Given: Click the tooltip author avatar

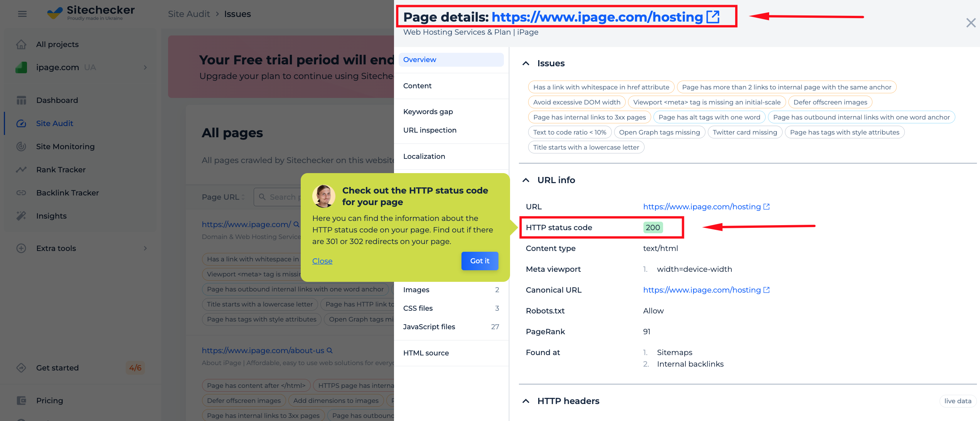Looking at the screenshot, I should pos(323,196).
